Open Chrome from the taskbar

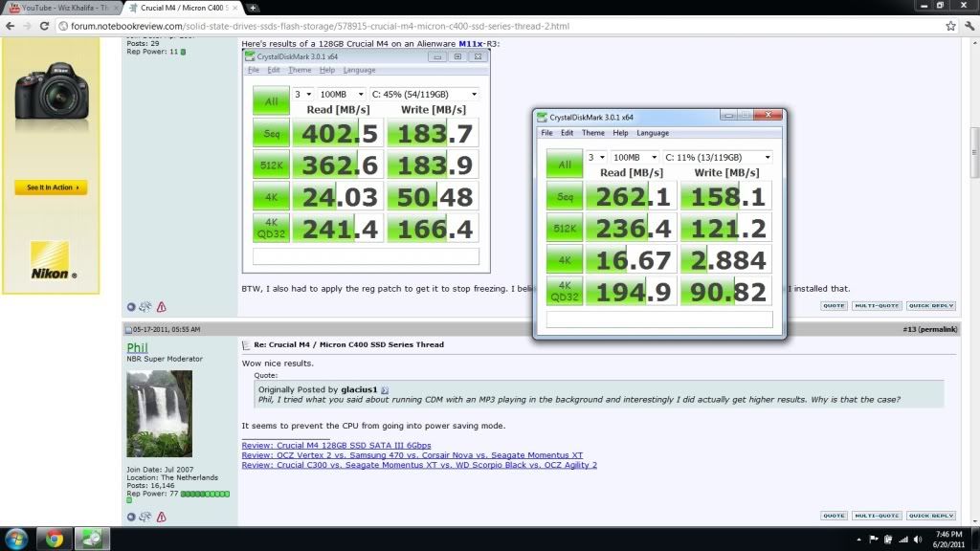(55, 539)
